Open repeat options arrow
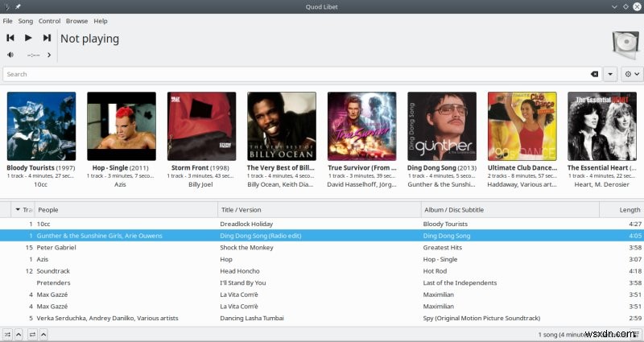The width and height of the screenshot is (644, 342). [x=43, y=335]
